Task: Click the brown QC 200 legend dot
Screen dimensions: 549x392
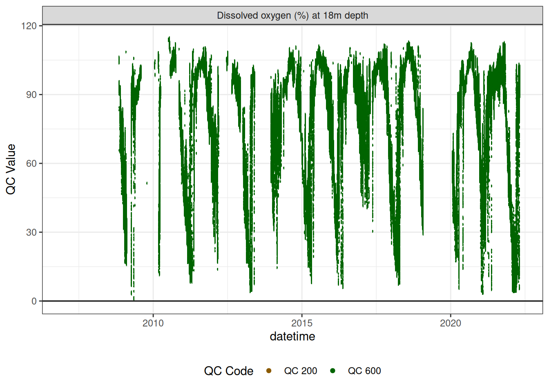Action: (x=269, y=371)
